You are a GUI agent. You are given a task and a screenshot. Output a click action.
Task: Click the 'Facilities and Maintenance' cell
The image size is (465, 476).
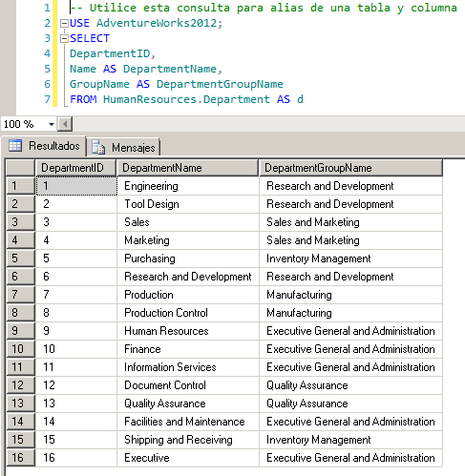188,422
